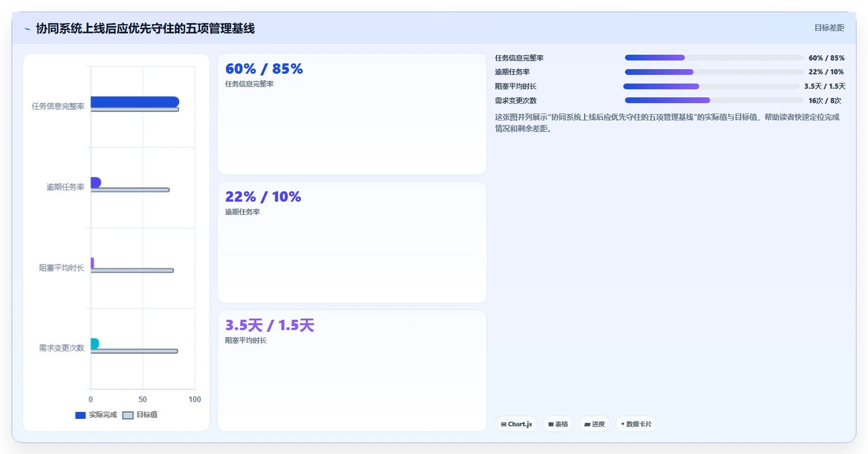The image size is (868, 454).
Task: Select the 表格 tag pill
Action: coord(558,424)
